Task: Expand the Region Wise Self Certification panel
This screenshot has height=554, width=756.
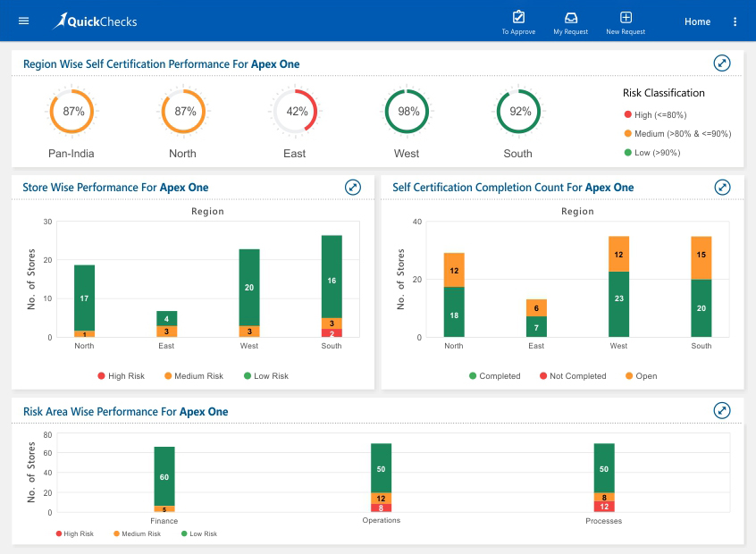Action: tap(722, 63)
